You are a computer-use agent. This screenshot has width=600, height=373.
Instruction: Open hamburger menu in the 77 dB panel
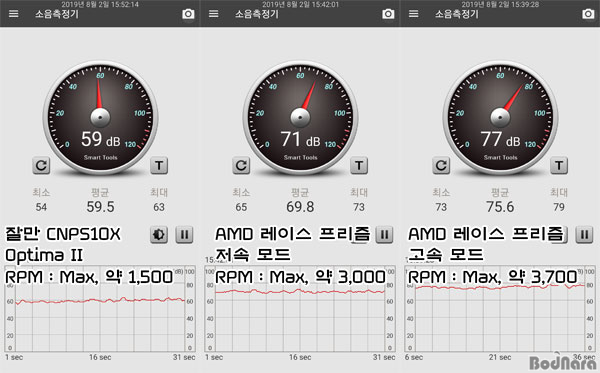pyautogui.click(x=414, y=14)
